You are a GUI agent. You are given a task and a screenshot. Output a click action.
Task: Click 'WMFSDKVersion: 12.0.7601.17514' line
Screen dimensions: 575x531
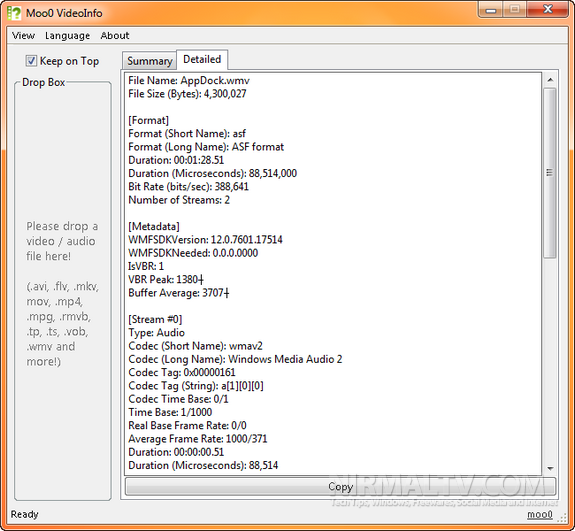205,239
